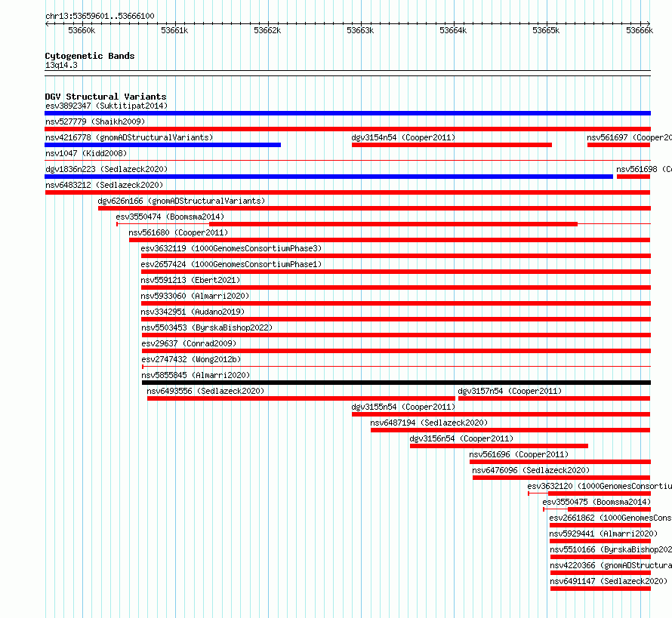Open esv2657424 (1000GenomesConsortiumPhase1) variant

pos(231,264)
